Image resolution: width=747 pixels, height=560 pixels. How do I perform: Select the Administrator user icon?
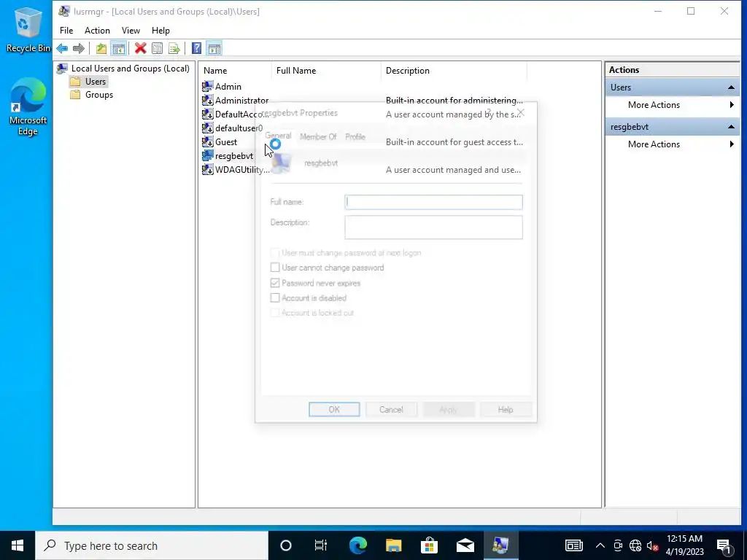point(208,100)
